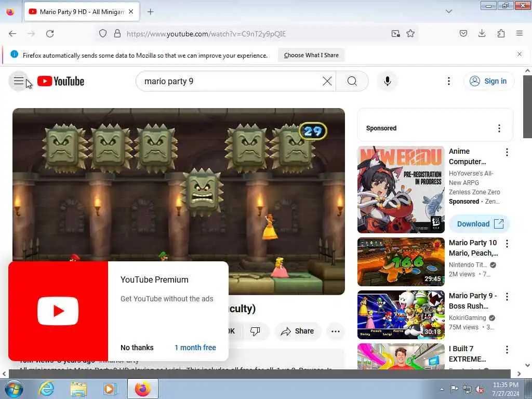Reload the current page

click(x=50, y=34)
